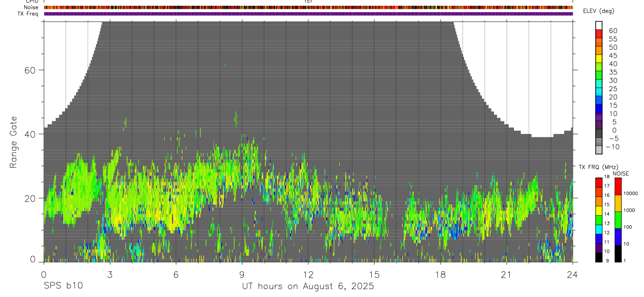
Task: Click the green ELEV swatch between 35 and 30
Action: (599, 75)
